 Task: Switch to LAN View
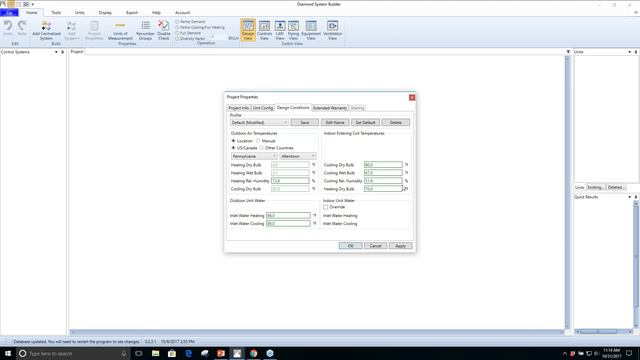coord(280,30)
